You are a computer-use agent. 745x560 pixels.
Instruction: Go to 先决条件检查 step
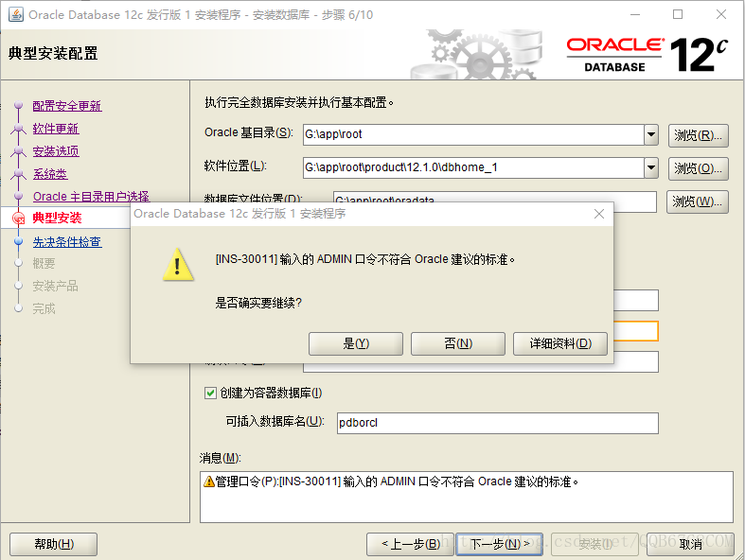67,242
